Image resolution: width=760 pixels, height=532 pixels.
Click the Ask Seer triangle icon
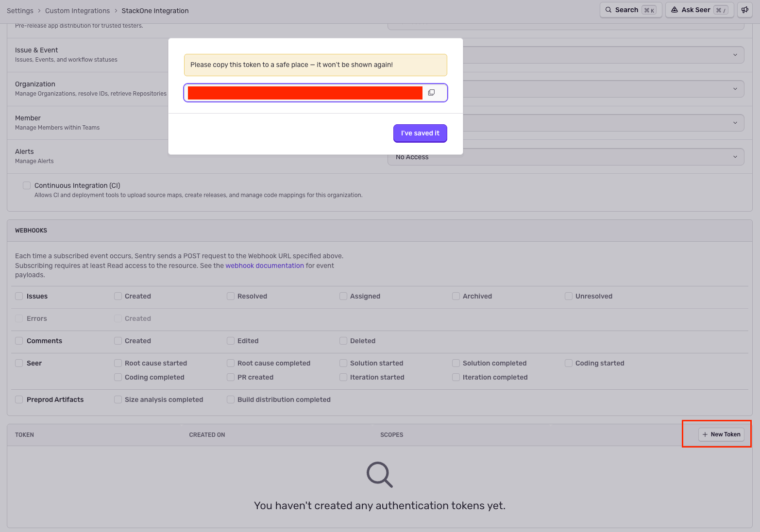pos(675,10)
